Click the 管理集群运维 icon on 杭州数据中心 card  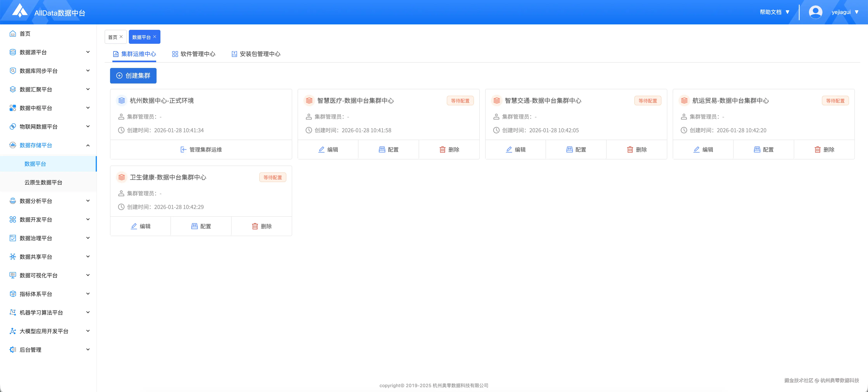pyautogui.click(x=183, y=150)
